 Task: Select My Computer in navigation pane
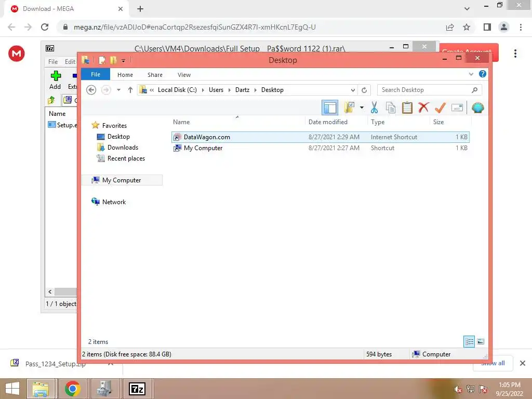pyautogui.click(x=122, y=180)
